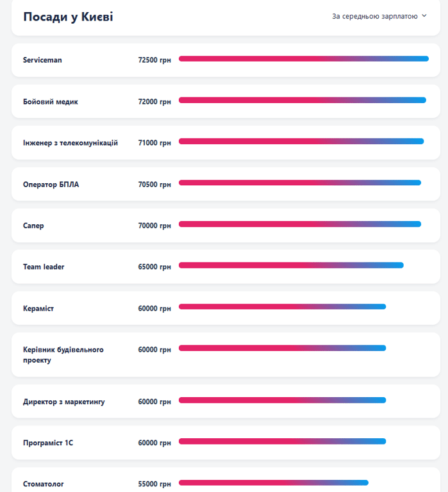Viewport: 448px width, 492px height.
Task: Open the 'Оператор БПЛА' position
Action: tap(51, 184)
